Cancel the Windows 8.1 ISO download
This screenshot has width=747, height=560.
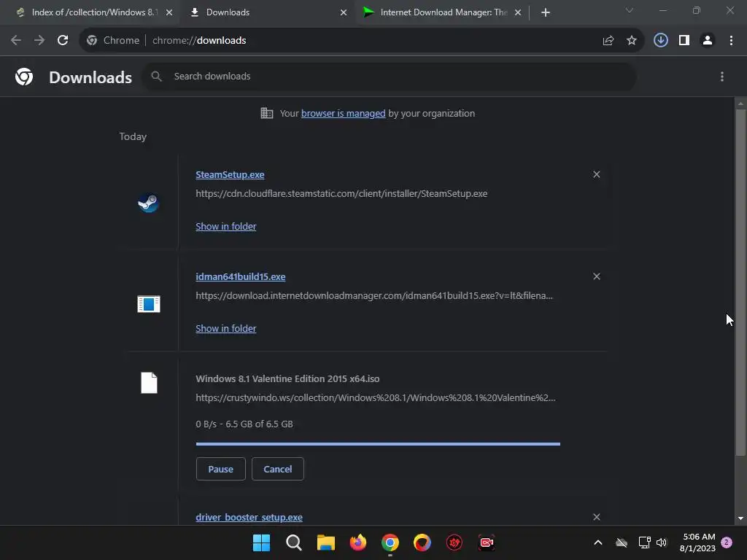click(x=278, y=469)
